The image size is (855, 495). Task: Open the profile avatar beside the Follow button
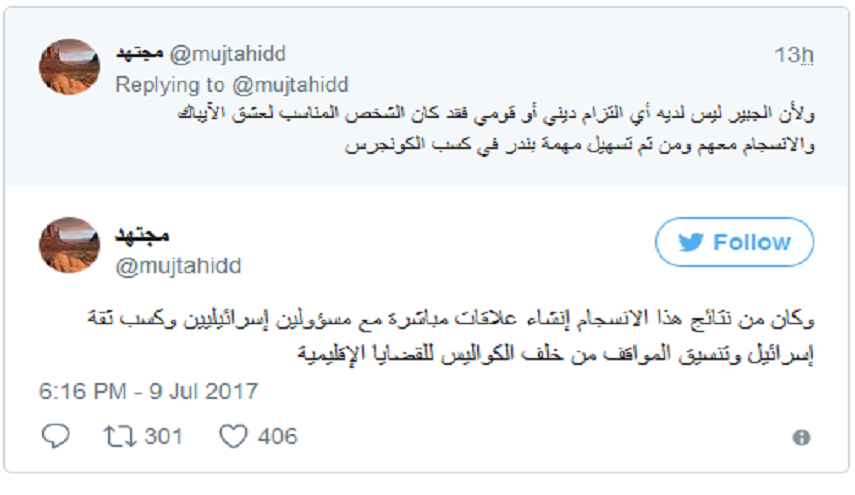coord(69,245)
